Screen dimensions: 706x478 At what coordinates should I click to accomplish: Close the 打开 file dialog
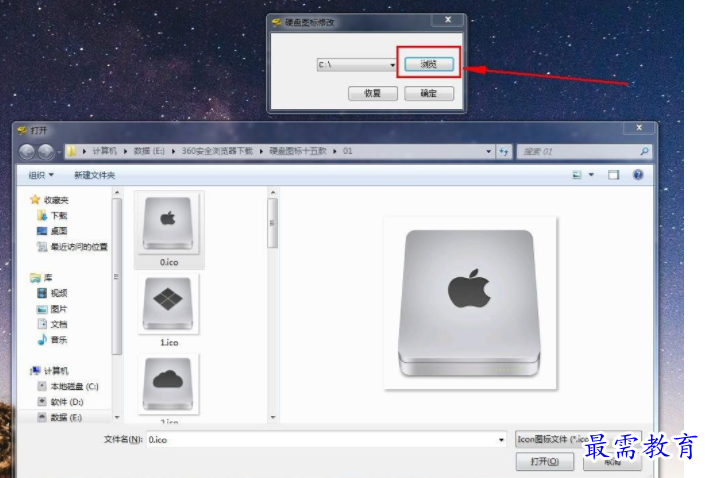click(x=638, y=127)
